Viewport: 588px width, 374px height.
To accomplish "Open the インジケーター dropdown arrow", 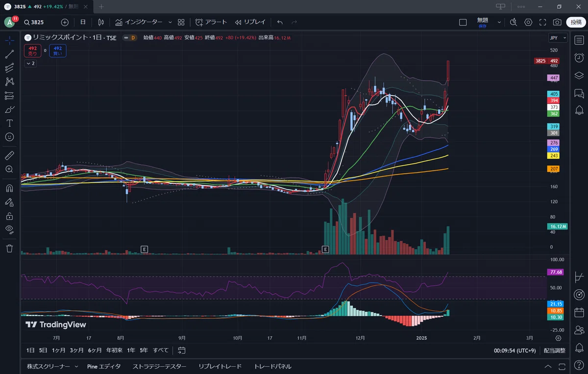I will [x=170, y=22].
